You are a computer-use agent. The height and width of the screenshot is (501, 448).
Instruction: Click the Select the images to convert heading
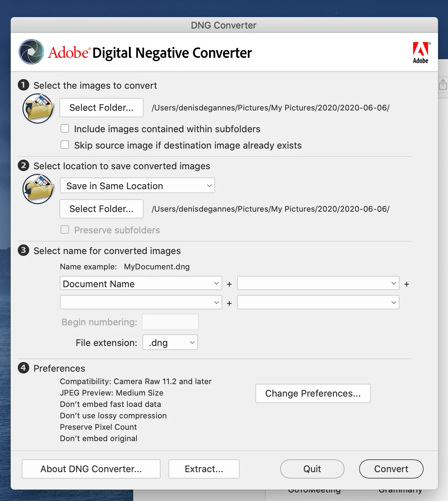pyautogui.click(x=95, y=86)
